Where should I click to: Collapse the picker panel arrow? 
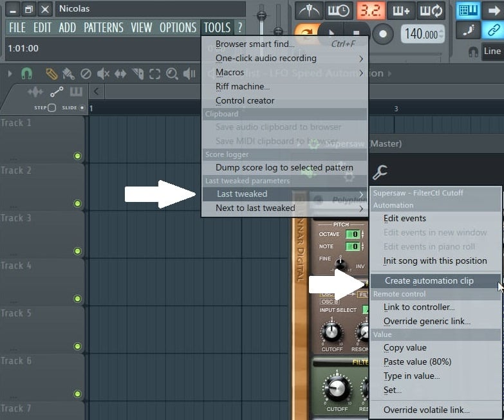tap(96, 92)
